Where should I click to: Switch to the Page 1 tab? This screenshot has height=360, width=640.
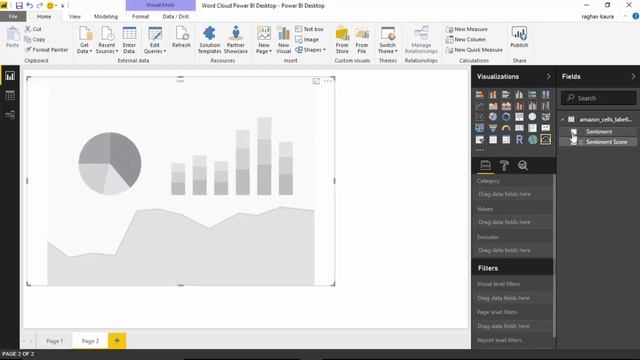point(54,341)
